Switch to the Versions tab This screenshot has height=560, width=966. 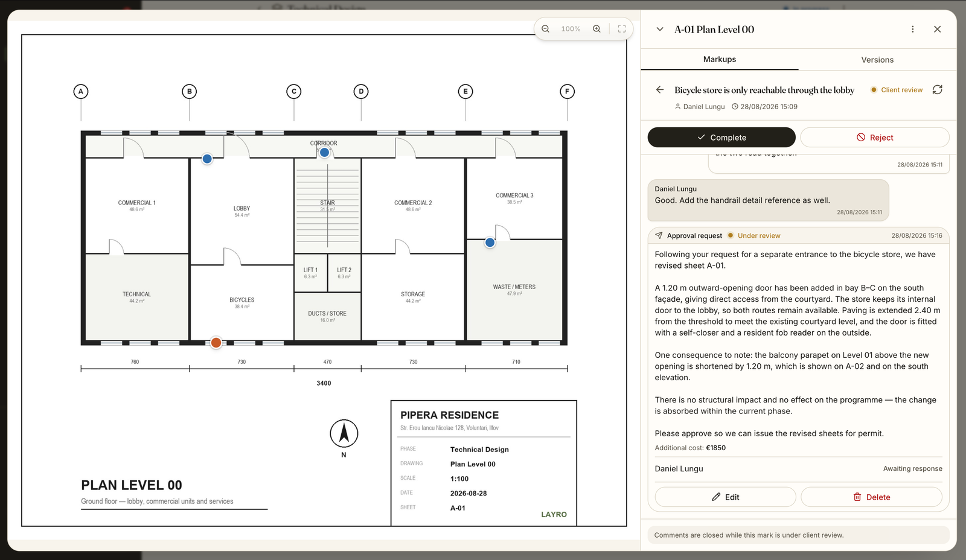pyautogui.click(x=877, y=60)
